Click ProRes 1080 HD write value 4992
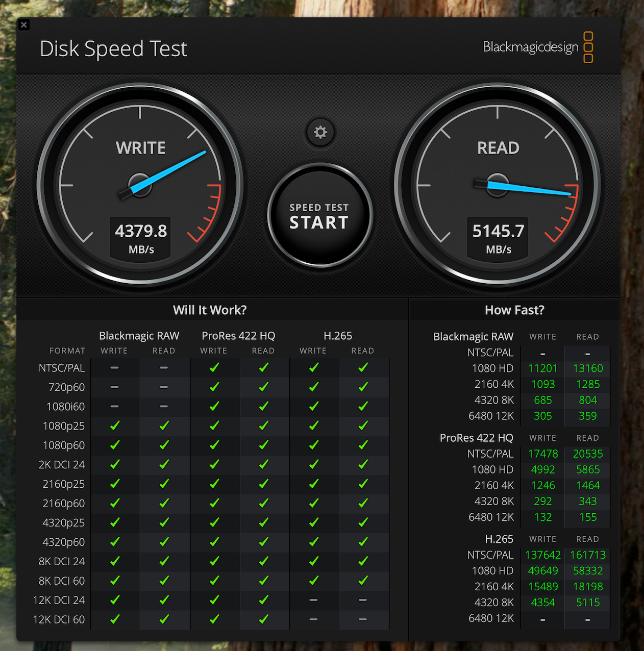This screenshot has width=644, height=651. click(x=543, y=469)
